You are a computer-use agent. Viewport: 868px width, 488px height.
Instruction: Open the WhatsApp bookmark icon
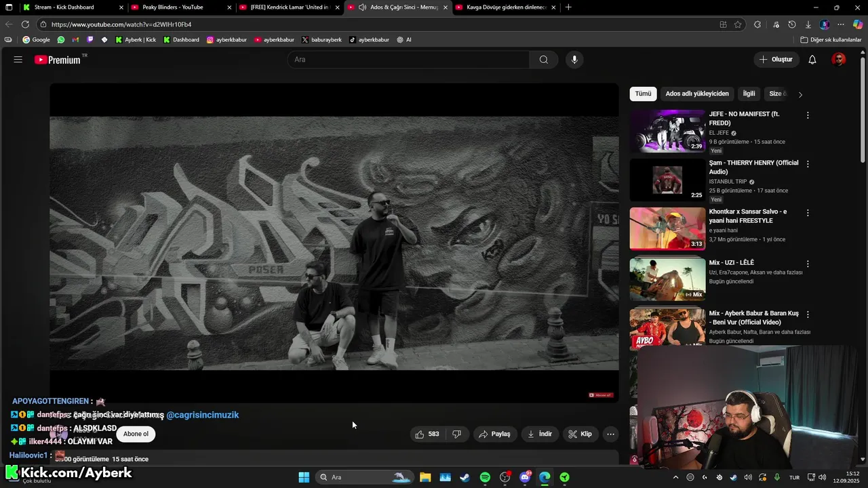[61, 40]
